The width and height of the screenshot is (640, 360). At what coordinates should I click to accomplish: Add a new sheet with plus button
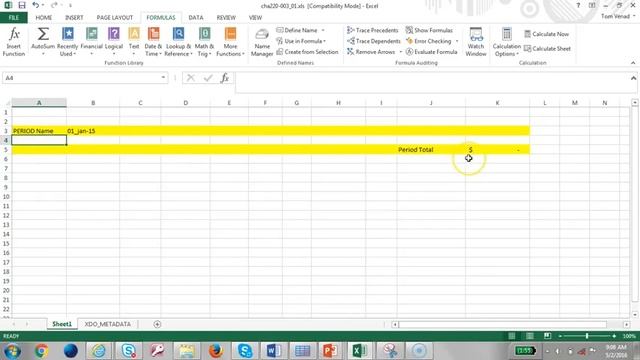tap(157, 324)
